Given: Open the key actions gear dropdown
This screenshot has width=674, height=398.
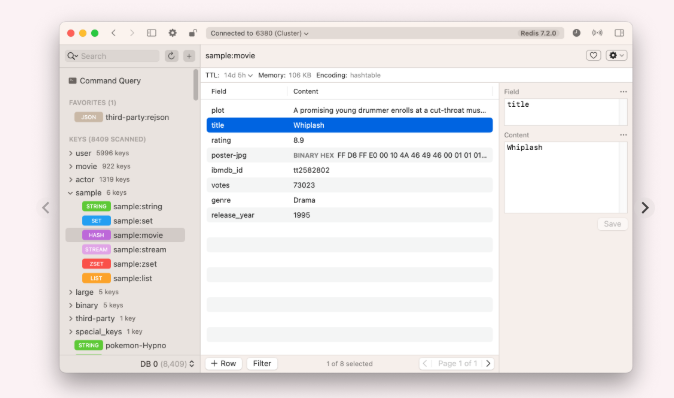Looking at the screenshot, I should point(616,55).
